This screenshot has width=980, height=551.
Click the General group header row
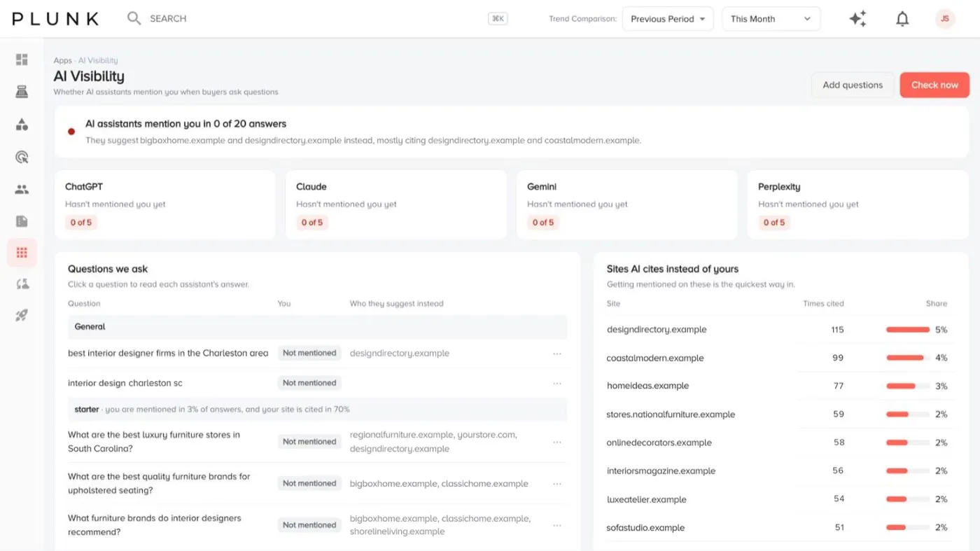318,327
